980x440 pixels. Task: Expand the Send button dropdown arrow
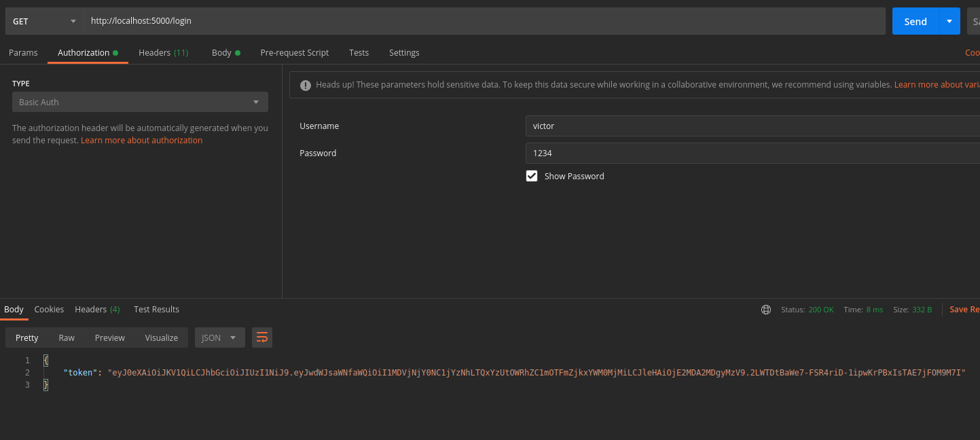(x=949, y=21)
